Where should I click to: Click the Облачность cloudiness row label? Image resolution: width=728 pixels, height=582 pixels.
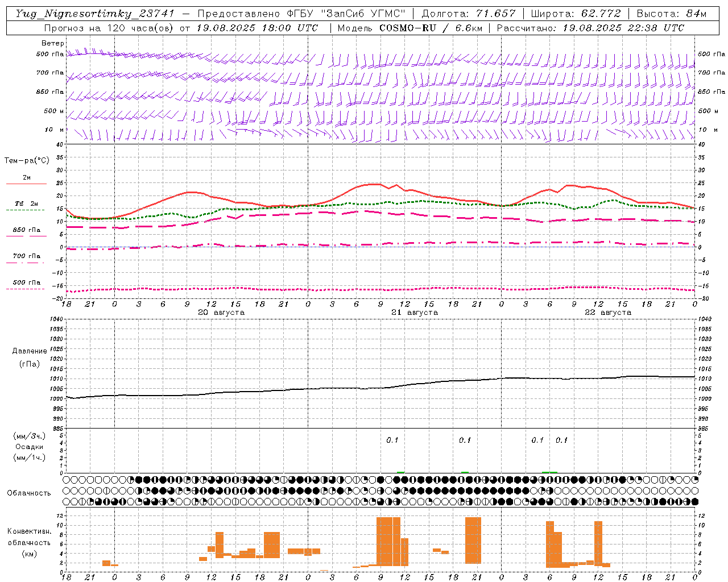coord(29,493)
